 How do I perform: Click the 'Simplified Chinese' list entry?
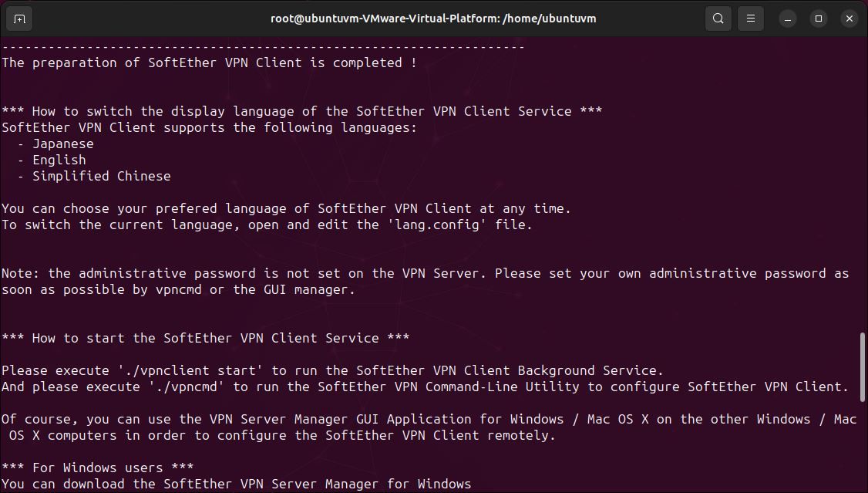pos(102,176)
